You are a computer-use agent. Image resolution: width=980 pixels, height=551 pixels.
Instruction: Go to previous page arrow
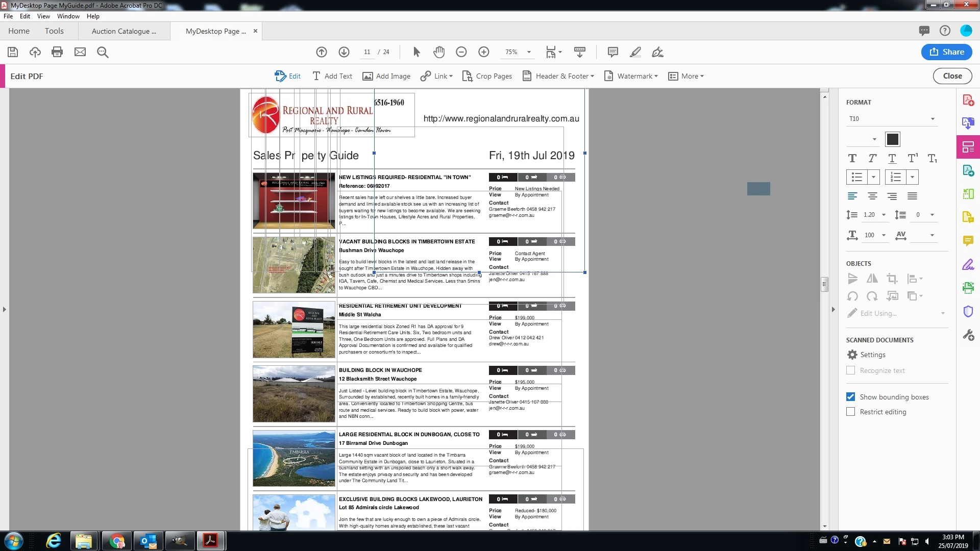[322, 52]
